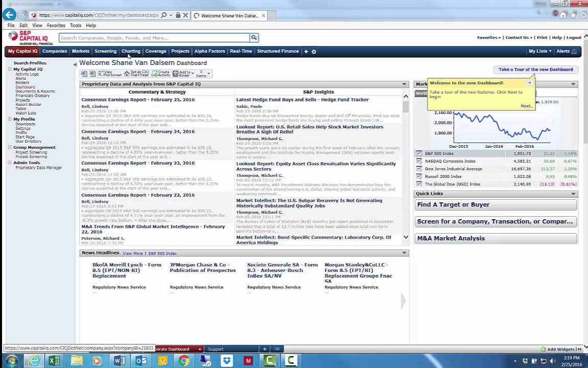Open Outlook from Windows taskbar
The image size is (588, 368).
click(141, 361)
